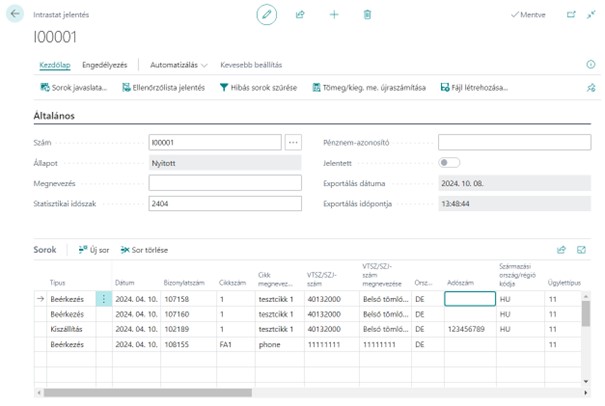The height and width of the screenshot is (406, 605).
Task: Open the Engedélyezés tab
Action: pos(105,65)
